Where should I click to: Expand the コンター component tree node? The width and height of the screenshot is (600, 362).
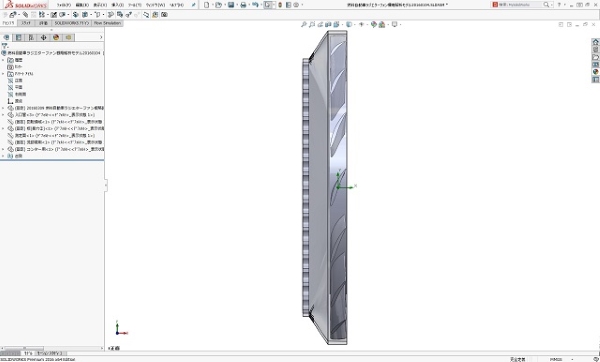pyautogui.click(x=3, y=149)
